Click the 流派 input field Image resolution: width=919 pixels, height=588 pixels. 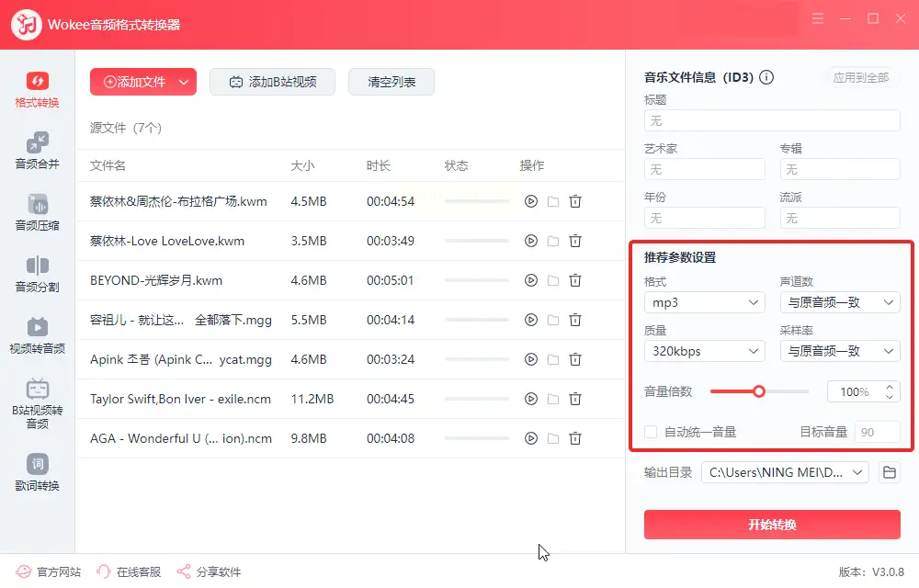click(840, 218)
